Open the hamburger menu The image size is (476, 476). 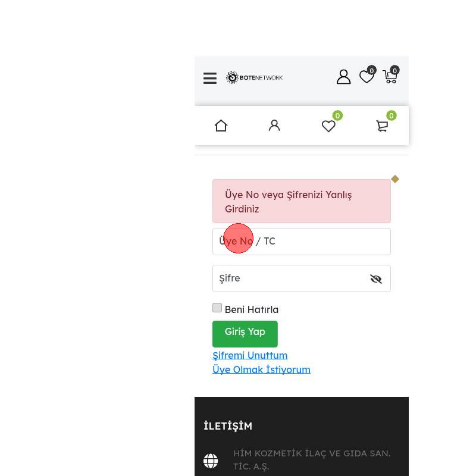click(210, 78)
